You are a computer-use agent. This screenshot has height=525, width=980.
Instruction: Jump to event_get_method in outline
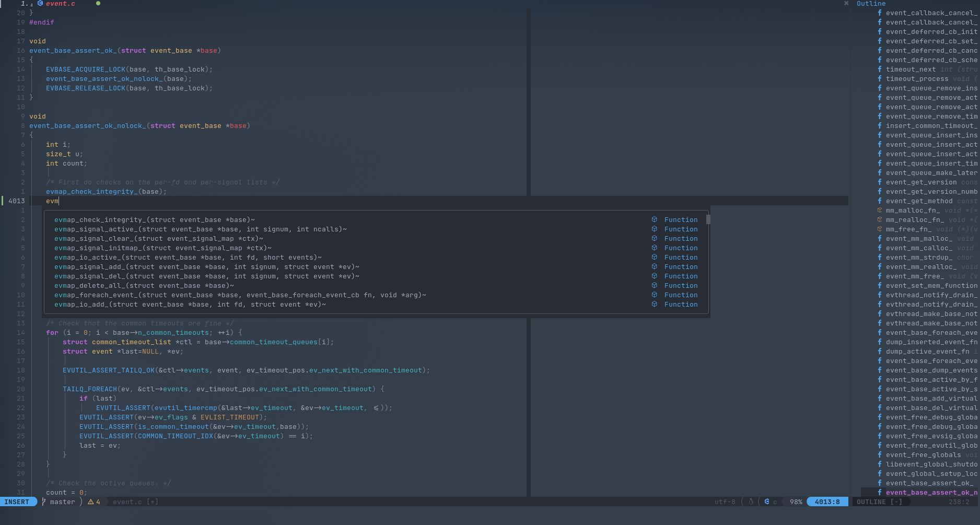coord(919,201)
